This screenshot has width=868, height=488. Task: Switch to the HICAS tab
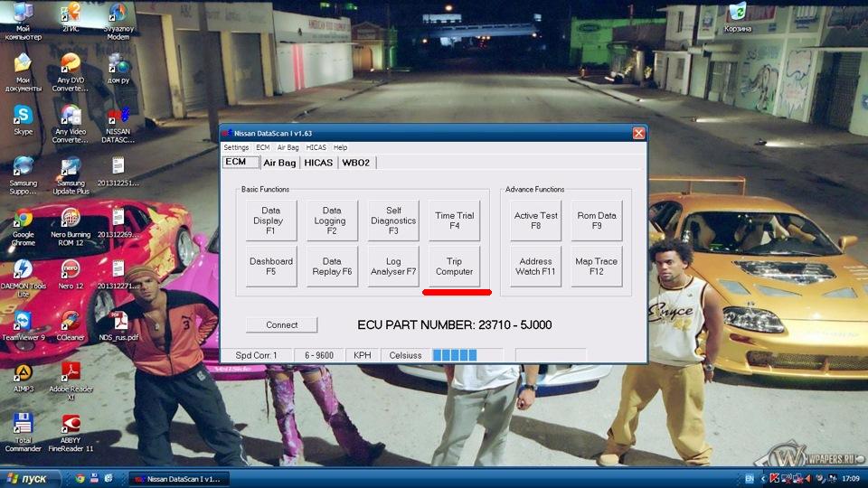[318, 163]
